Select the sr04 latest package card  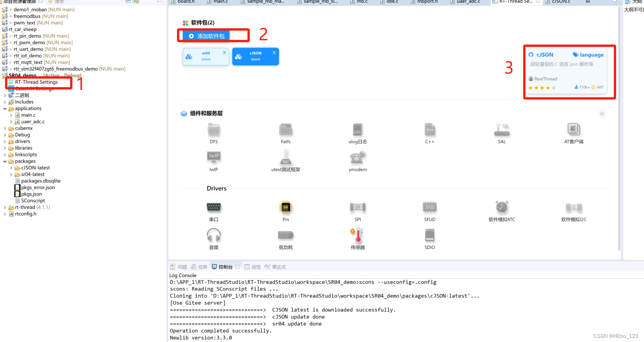pyautogui.click(x=206, y=57)
